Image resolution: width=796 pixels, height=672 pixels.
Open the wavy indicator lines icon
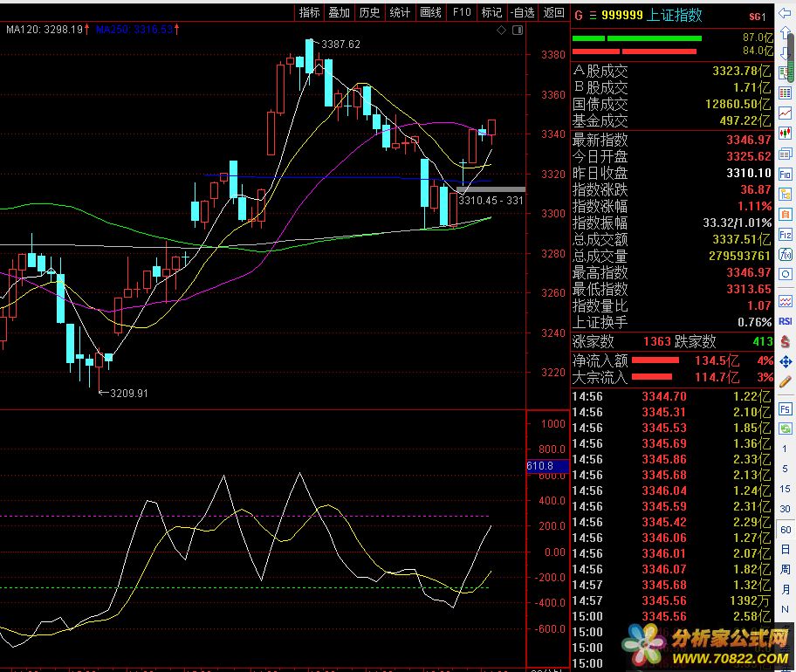tap(785, 301)
